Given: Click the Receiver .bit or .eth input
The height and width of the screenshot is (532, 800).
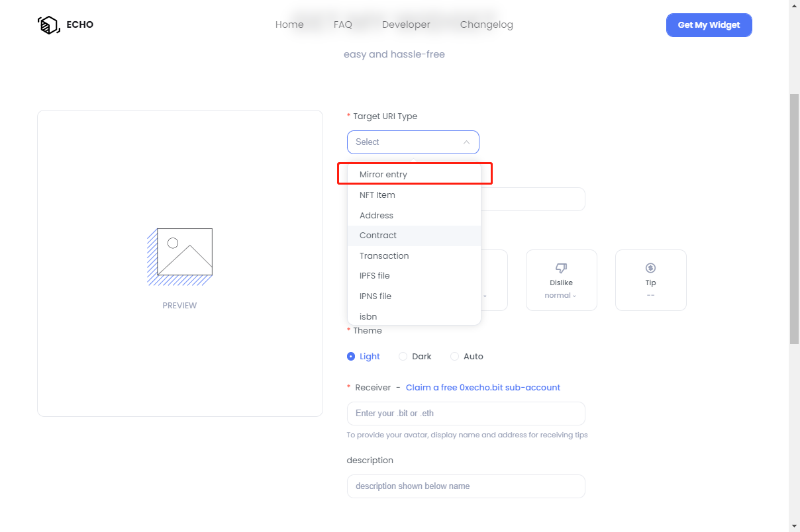Looking at the screenshot, I should (466, 414).
